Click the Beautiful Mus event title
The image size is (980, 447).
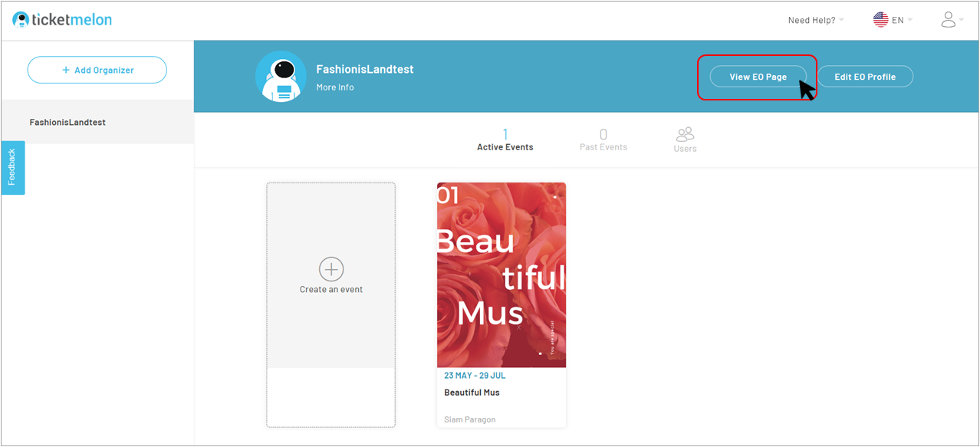coord(472,393)
